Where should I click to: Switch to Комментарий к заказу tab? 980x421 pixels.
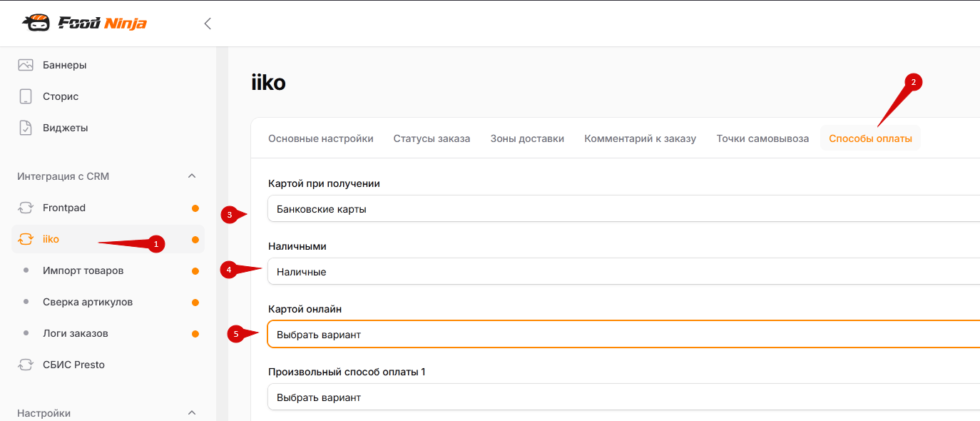640,138
